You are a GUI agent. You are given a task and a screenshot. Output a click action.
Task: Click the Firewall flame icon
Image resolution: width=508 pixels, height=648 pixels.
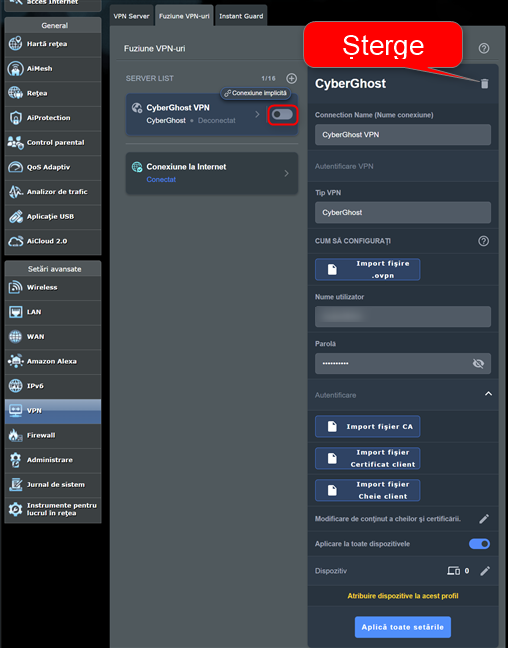click(x=15, y=435)
